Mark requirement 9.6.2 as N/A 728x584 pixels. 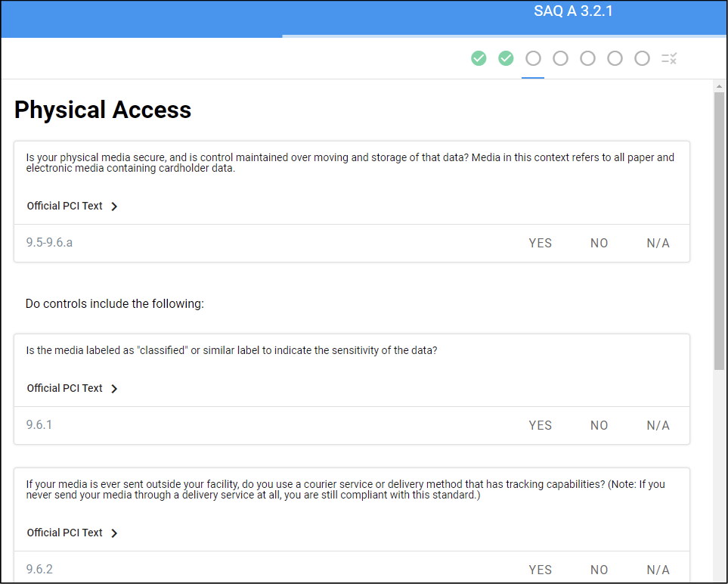658,570
